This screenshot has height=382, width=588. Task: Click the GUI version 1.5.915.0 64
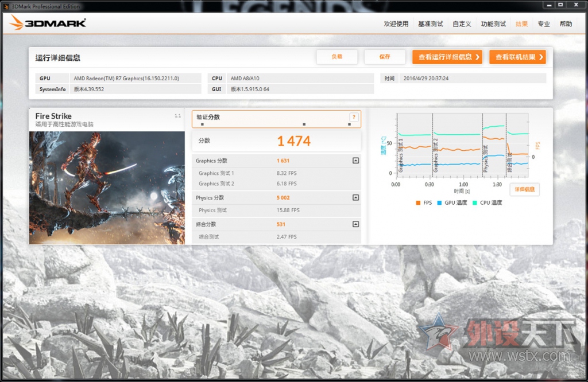[x=250, y=89]
